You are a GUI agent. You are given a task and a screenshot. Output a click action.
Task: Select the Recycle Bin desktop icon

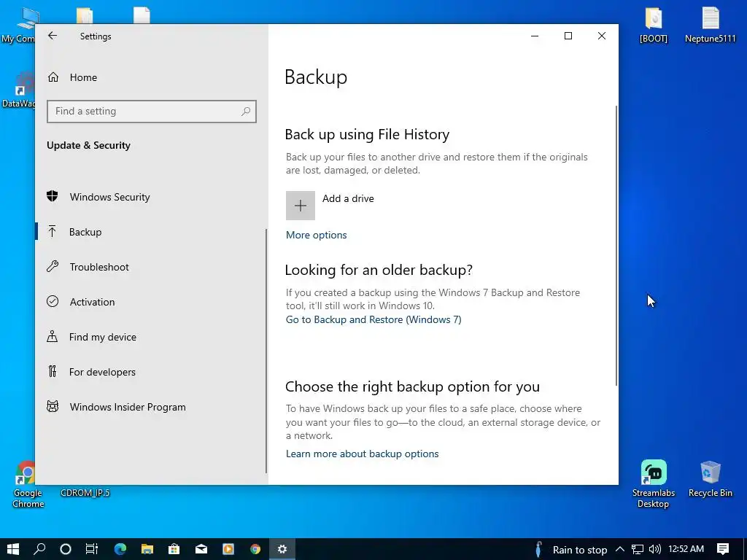(711, 479)
